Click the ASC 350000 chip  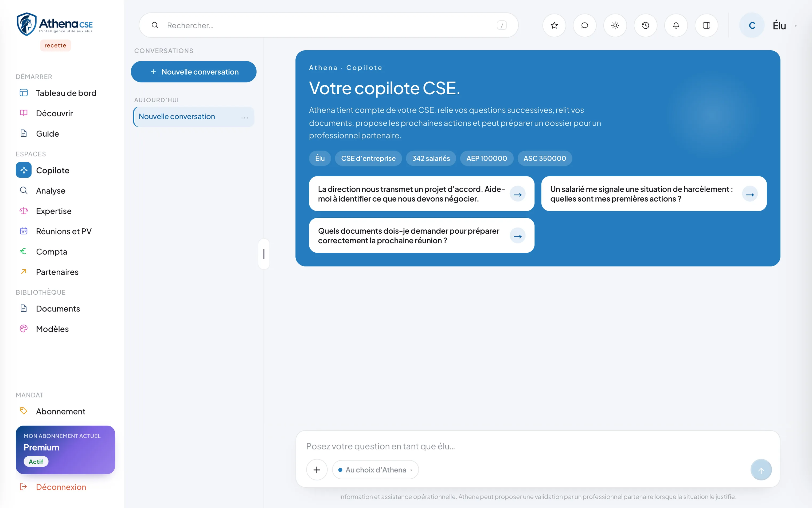(x=545, y=158)
